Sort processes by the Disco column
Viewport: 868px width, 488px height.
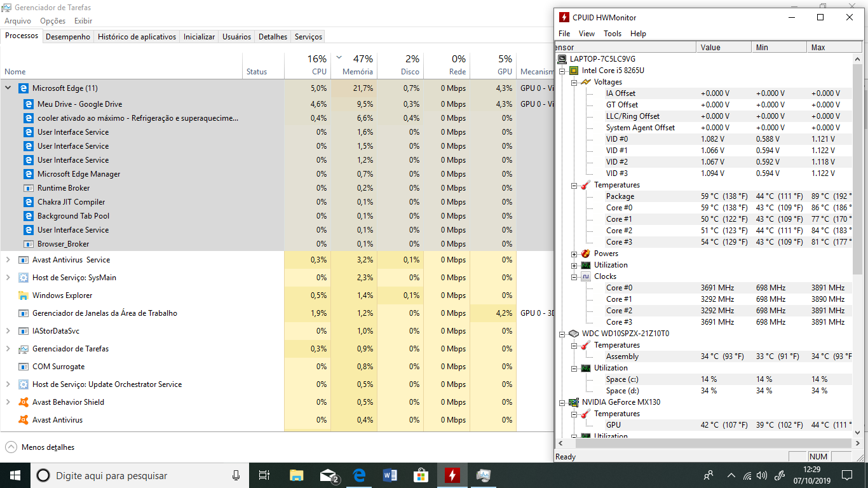[x=400, y=65]
